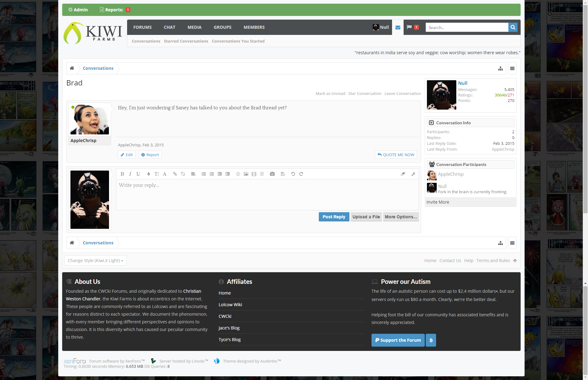Click the Bitcoin donate icon button
588x380 pixels.
click(x=431, y=340)
